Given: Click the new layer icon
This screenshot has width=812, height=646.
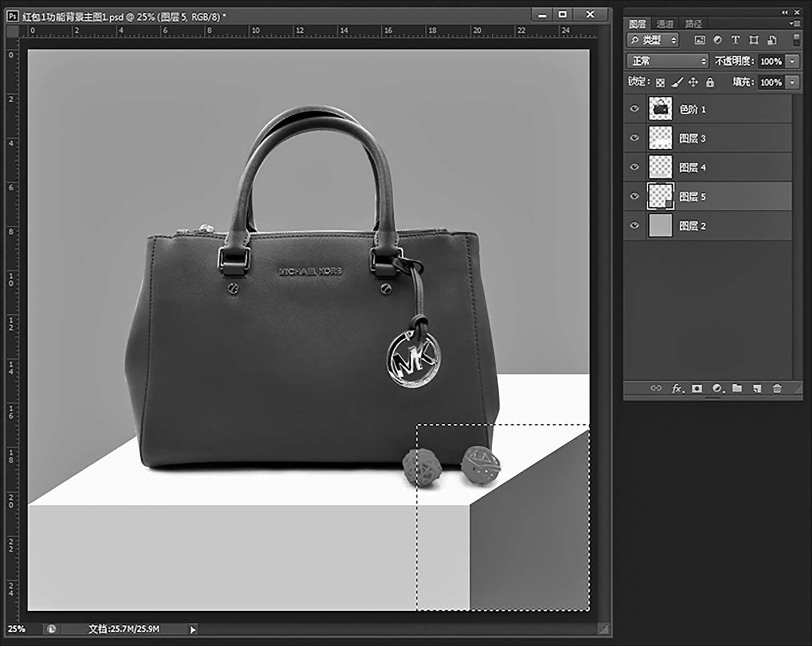Looking at the screenshot, I should click(x=757, y=389).
